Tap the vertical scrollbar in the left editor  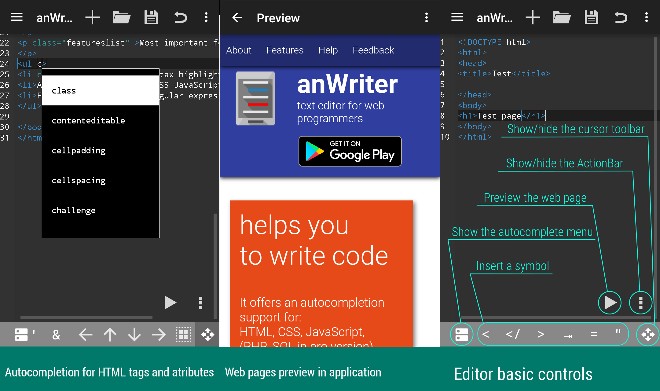[216, 266]
